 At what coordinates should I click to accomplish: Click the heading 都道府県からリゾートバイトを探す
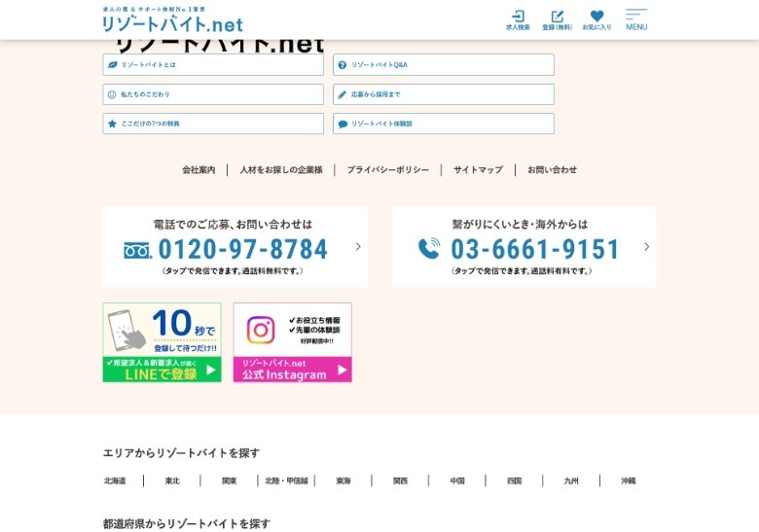point(187,524)
